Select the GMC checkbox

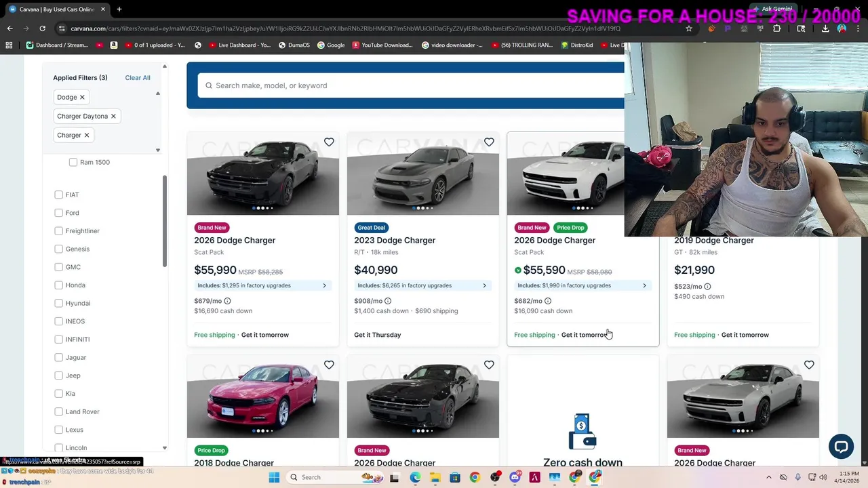click(x=59, y=267)
